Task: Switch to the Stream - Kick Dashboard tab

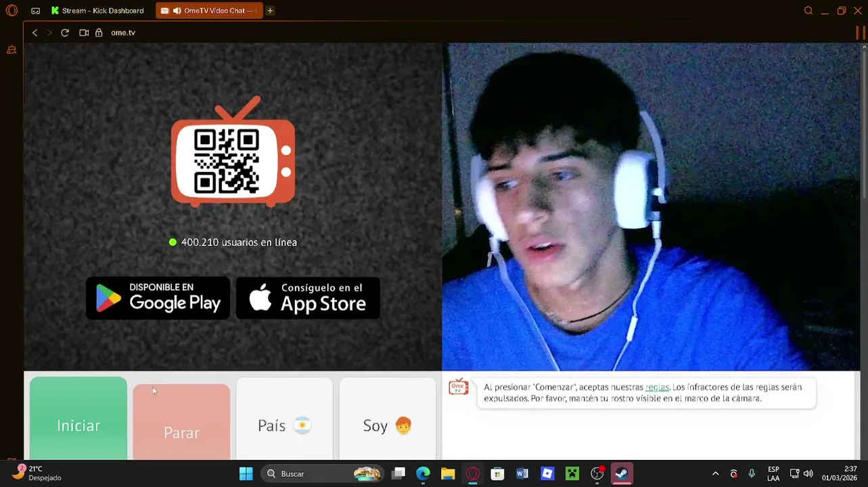Action: pyautogui.click(x=98, y=11)
